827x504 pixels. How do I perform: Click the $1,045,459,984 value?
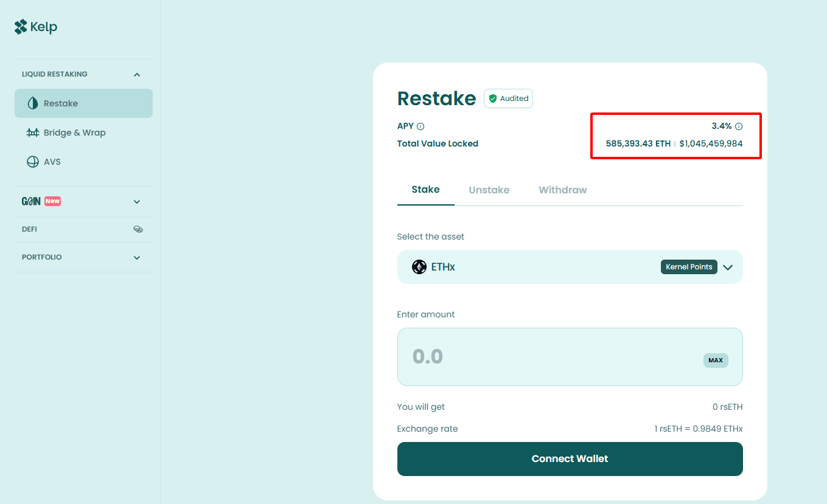(x=711, y=144)
